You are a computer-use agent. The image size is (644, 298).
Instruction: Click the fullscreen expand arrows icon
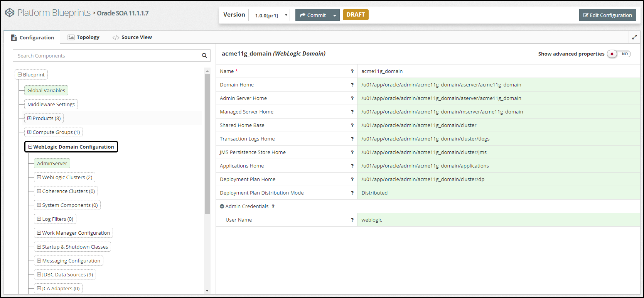634,37
